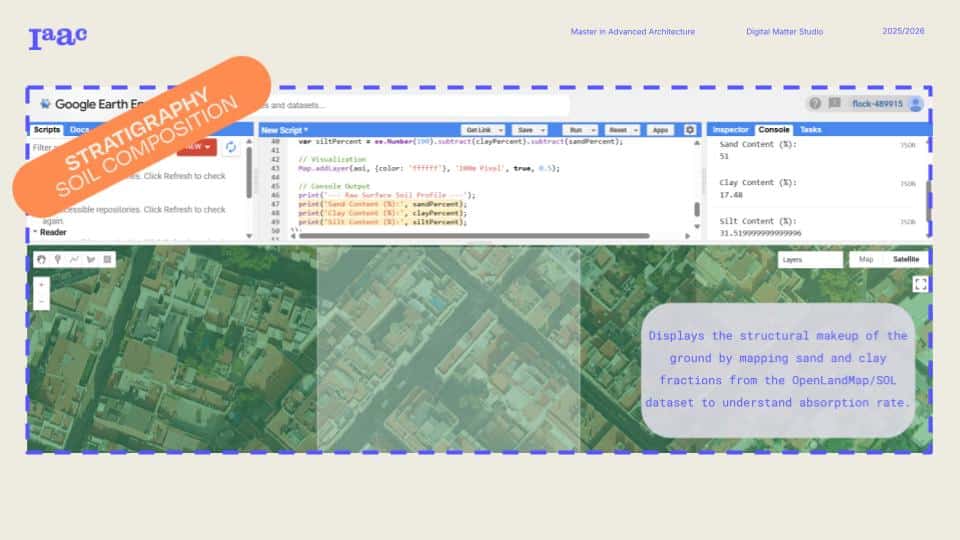Open the feedback chat icon
960x540 pixels.
coord(834,103)
